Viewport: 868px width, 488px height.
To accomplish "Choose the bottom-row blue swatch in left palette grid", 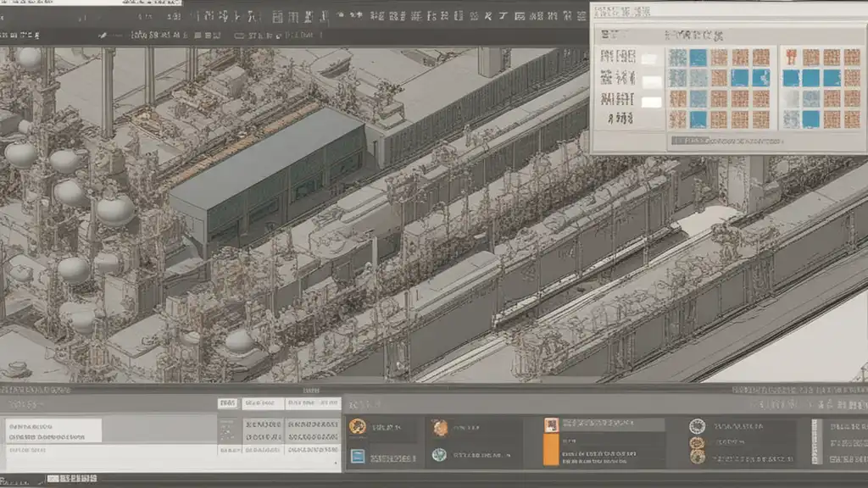I will click(x=698, y=119).
